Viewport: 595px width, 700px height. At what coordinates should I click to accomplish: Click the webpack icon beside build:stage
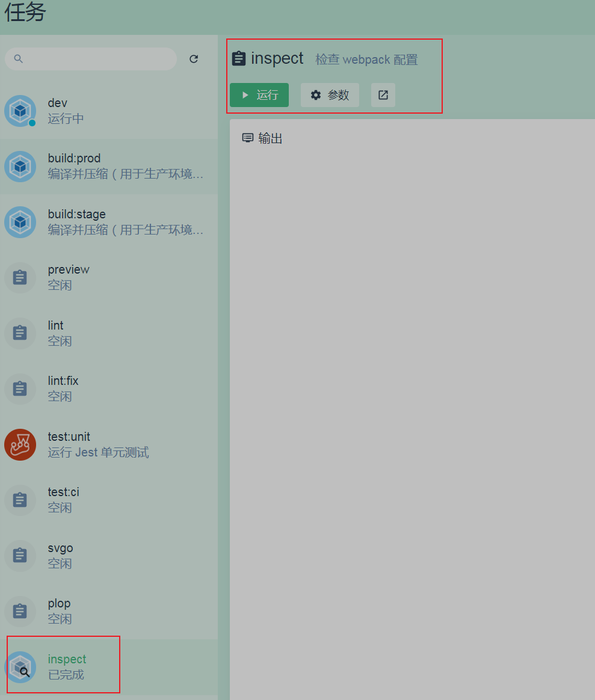tap(20, 222)
